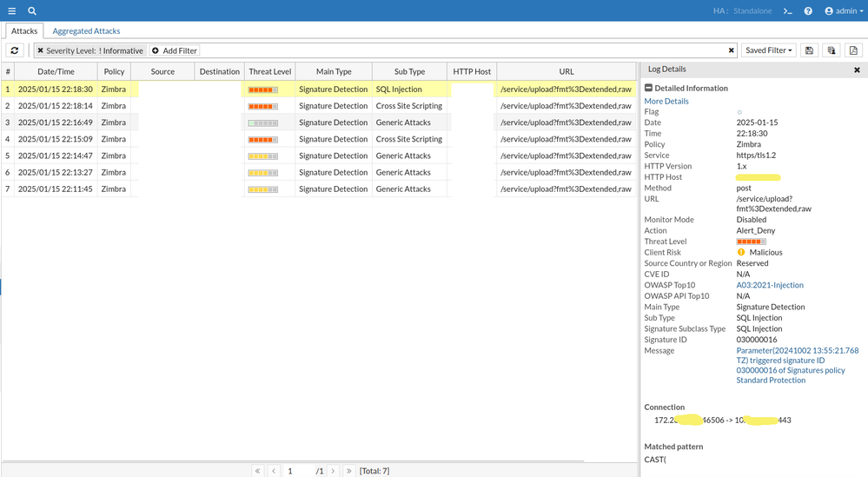This screenshot has height=477, width=868.
Task: Open the hamburger navigation menu
Action: pyautogui.click(x=11, y=10)
